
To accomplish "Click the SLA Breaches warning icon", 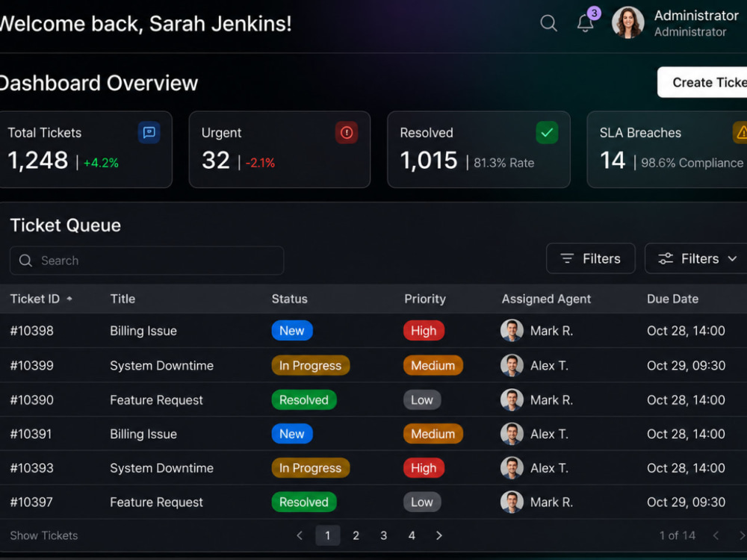I will [x=740, y=132].
